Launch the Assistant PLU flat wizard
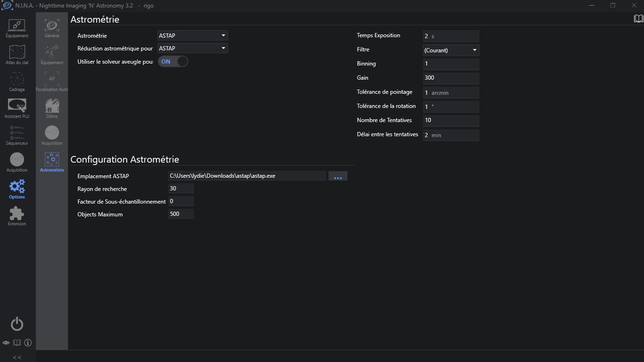 17,108
